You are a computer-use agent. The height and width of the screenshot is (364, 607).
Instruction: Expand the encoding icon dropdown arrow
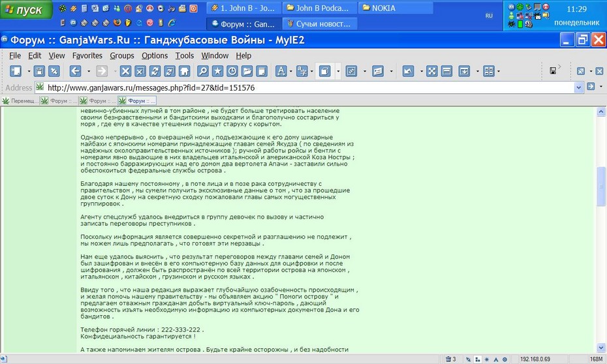(311, 71)
